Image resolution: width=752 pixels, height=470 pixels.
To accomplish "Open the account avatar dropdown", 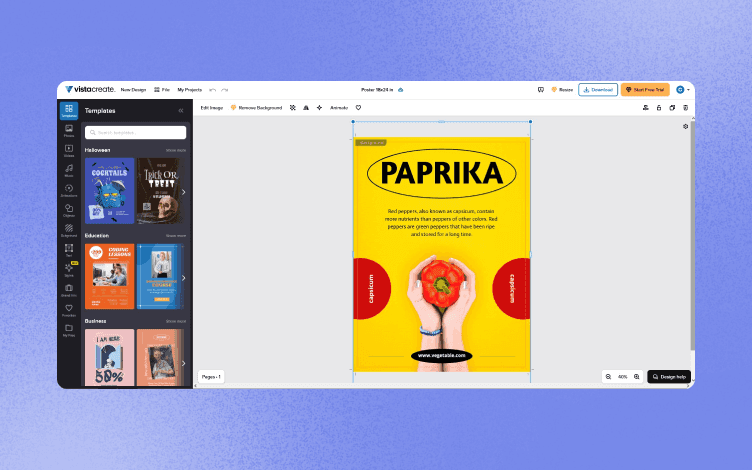I will (683, 90).
